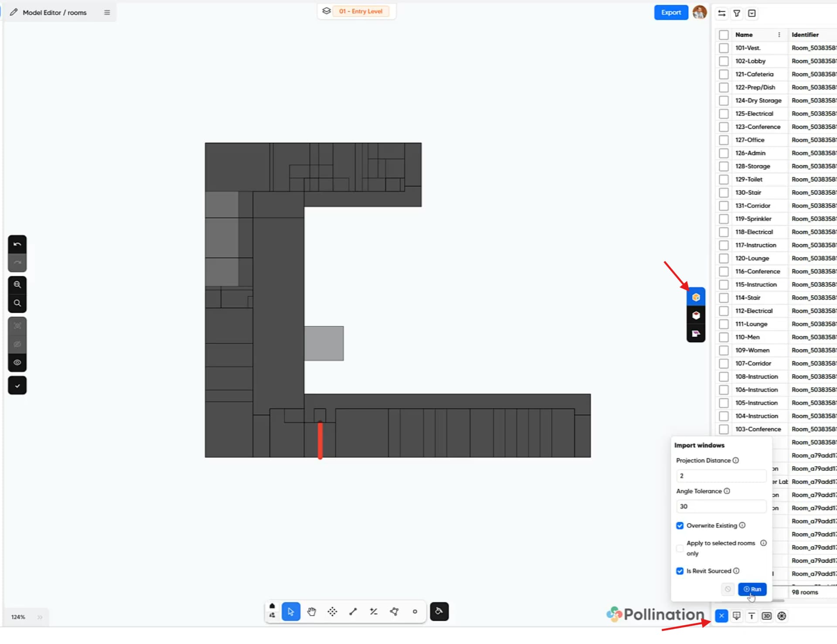Uncheck Overwrite Existing checkbox
Image resolution: width=837 pixels, height=644 pixels.
[x=680, y=526]
